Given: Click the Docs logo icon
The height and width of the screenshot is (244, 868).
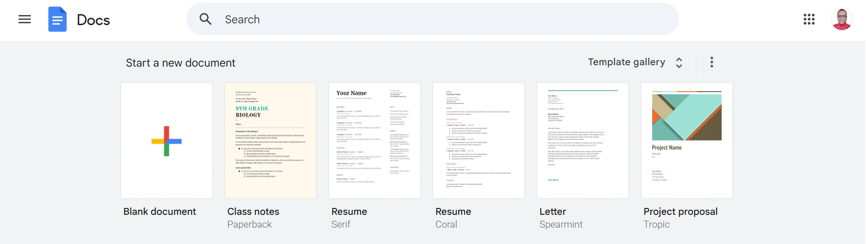Looking at the screenshot, I should coord(58,19).
